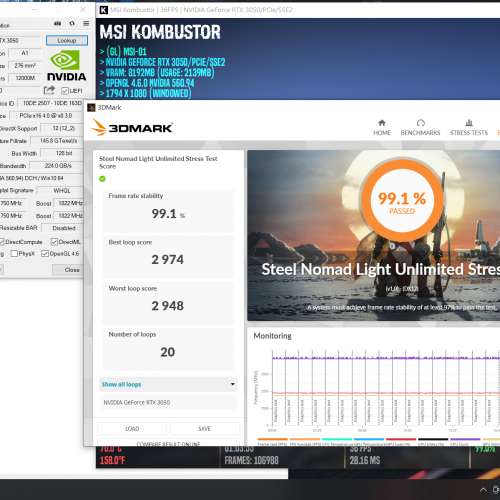Viewport: 500px width, 500px height.
Task: Click the 28.16 MS frame time in Kombustor
Action: (x=365, y=461)
